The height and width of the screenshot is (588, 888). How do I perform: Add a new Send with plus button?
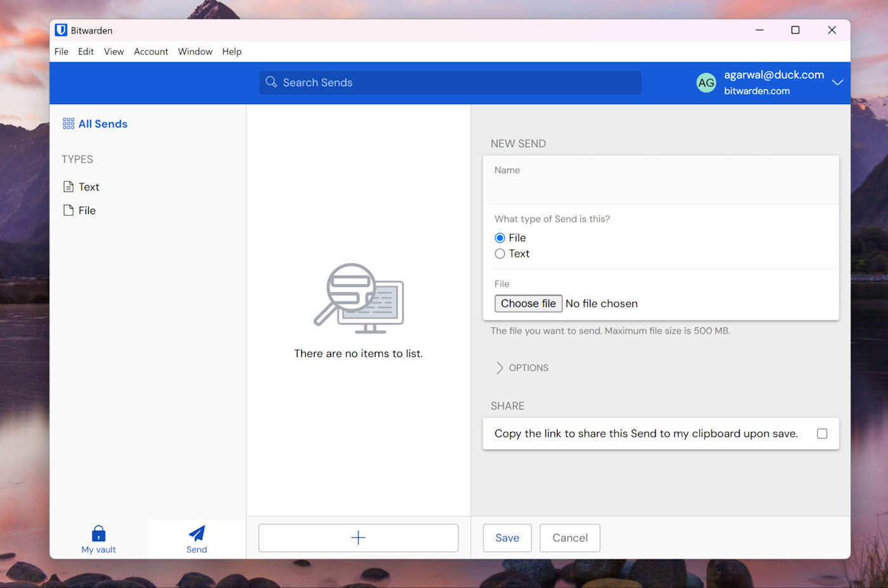[358, 538]
